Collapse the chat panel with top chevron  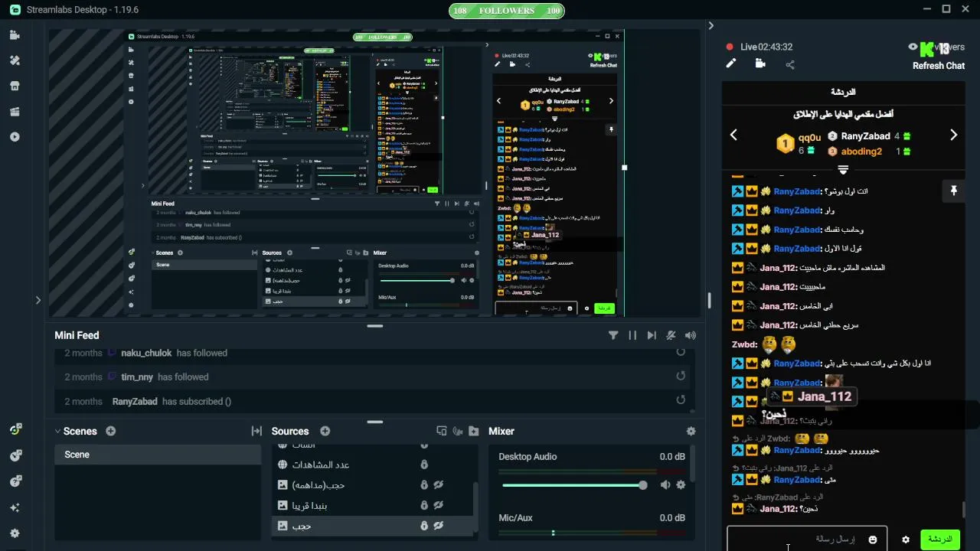tap(710, 25)
